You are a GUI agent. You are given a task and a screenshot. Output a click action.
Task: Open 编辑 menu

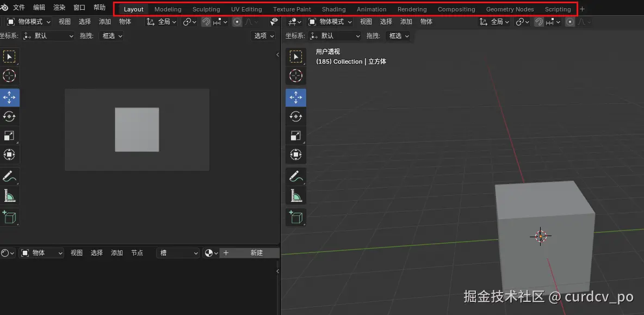(x=39, y=8)
